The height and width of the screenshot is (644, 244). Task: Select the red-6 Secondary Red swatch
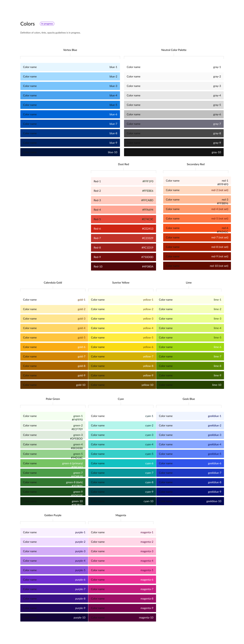click(x=197, y=228)
